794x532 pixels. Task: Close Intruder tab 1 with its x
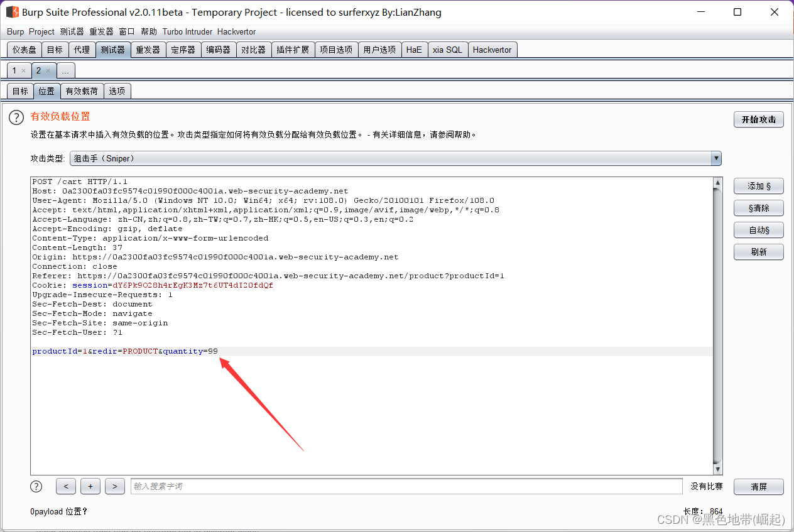point(23,71)
